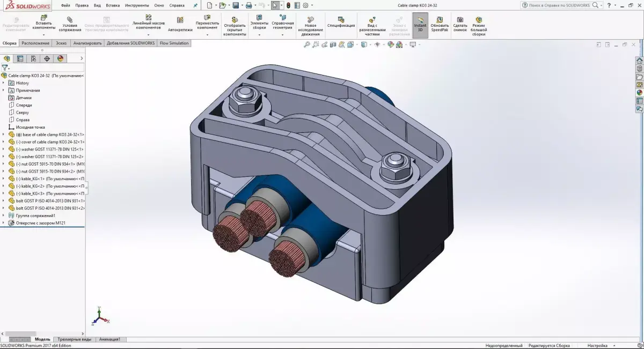The height and width of the screenshot is (349, 644).
Task: Open the Edit Appearance color tool
Action: [x=390, y=44]
